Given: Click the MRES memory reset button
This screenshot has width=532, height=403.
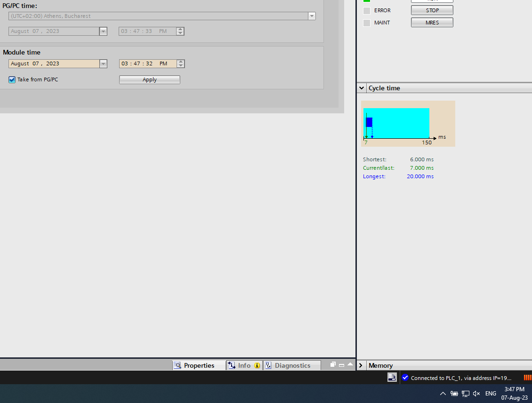Looking at the screenshot, I should click(x=432, y=23).
